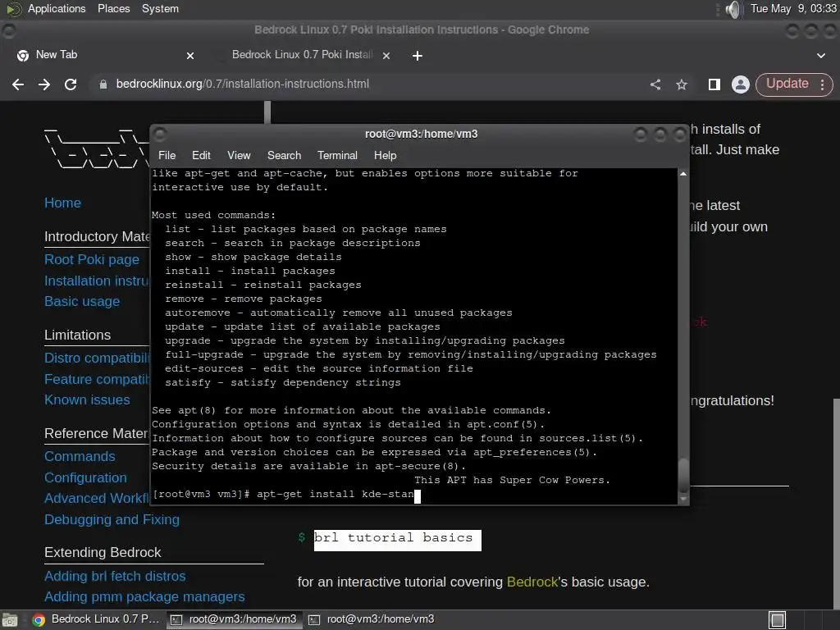Open Chrome profile avatar menu

point(741,84)
